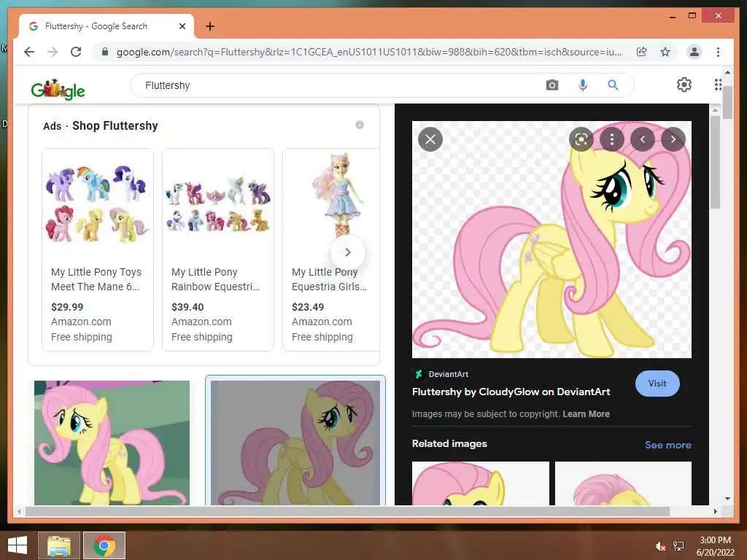Advance the shopping ads carousel
747x560 pixels.
348,252
